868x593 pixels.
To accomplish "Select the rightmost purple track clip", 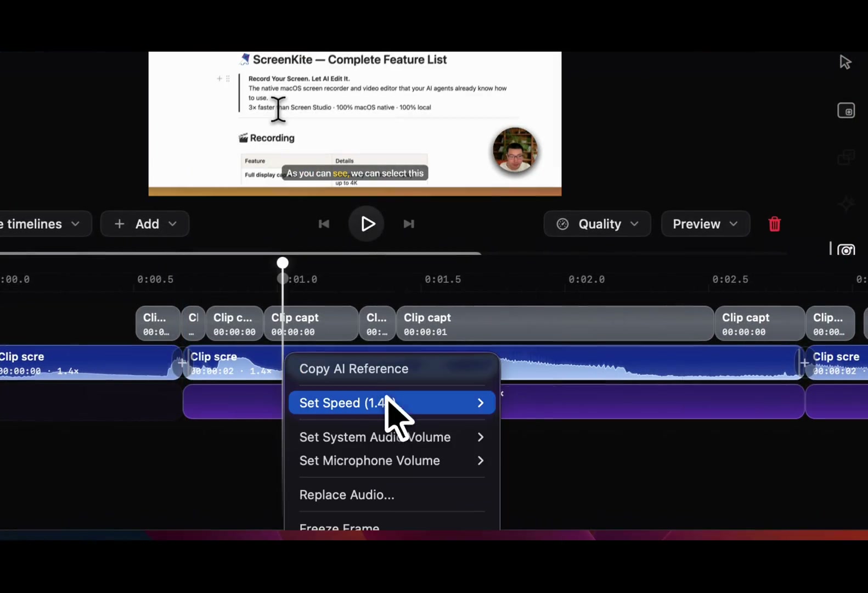I will point(837,402).
